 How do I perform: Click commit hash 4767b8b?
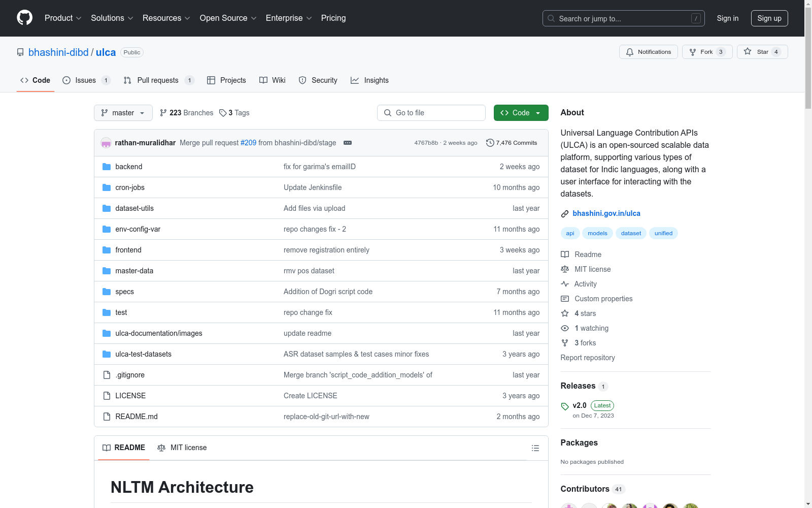click(426, 143)
